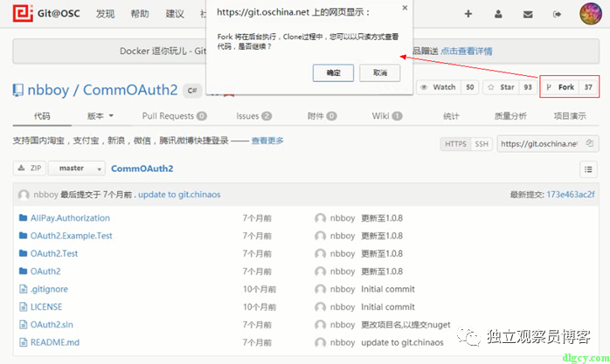Click the C# language badge
Image resolution: width=610 pixels, height=364 pixels.
(192, 91)
